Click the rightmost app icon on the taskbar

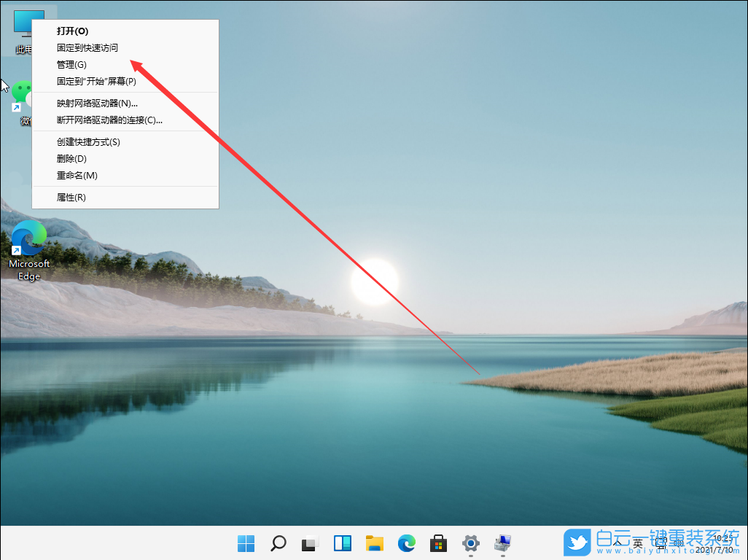pyautogui.click(x=502, y=544)
